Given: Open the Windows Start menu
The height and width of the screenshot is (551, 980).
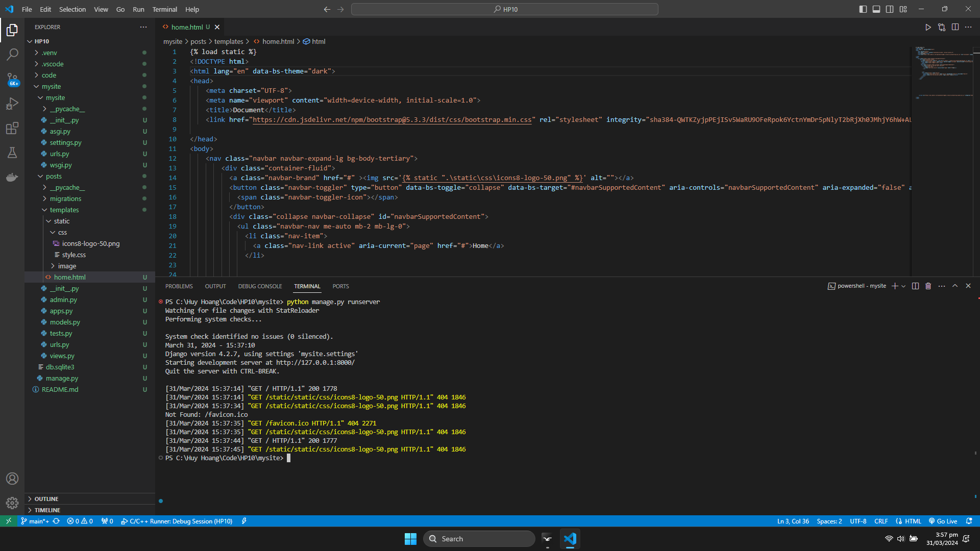Looking at the screenshot, I should [x=410, y=539].
